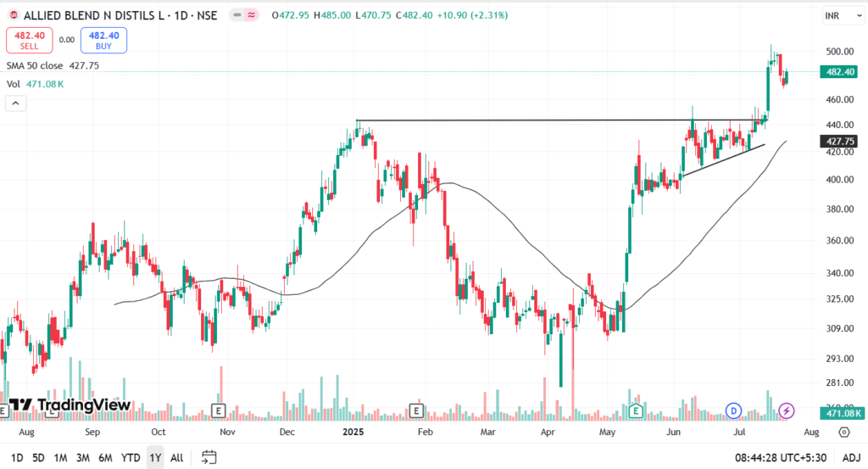Open timezone menu at 08:44:28 UTC+5:30
The image size is (868, 469).
(781, 458)
